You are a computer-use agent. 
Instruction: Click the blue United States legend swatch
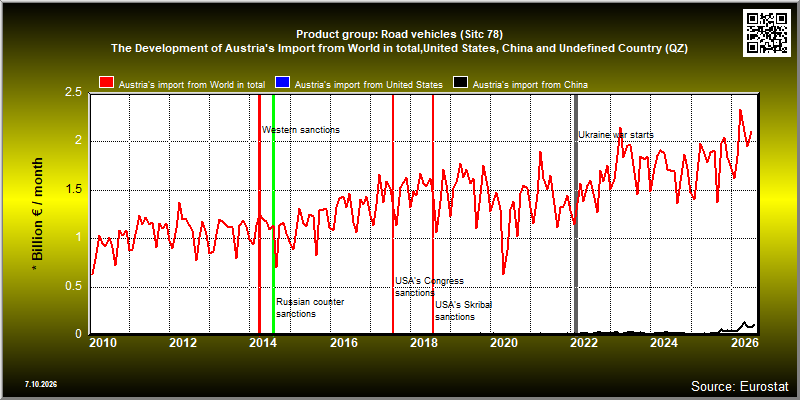pyautogui.click(x=283, y=84)
